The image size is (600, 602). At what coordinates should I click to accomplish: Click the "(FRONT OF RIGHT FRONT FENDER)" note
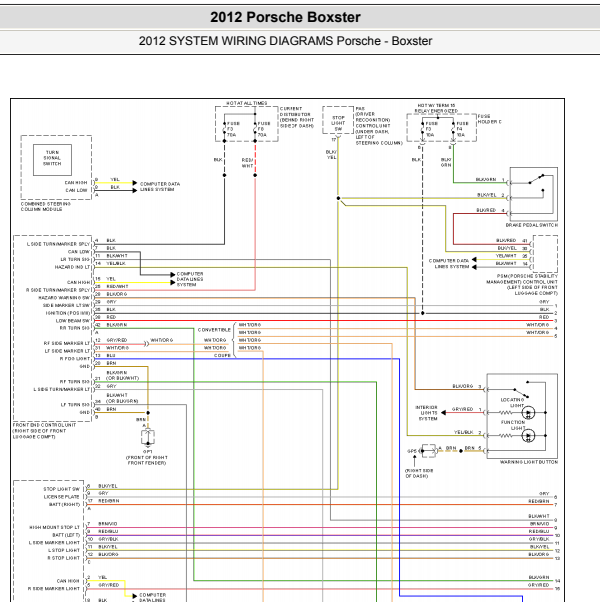pyautogui.click(x=147, y=460)
